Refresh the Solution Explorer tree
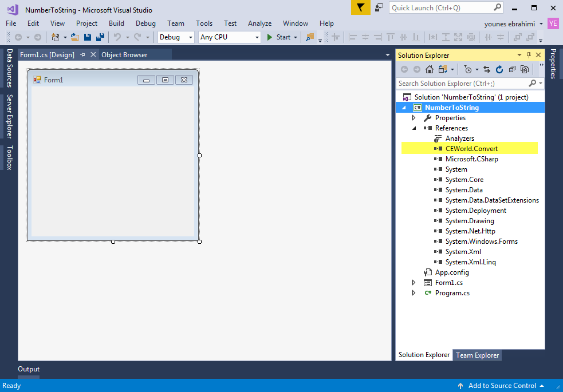The height and width of the screenshot is (392, 563). [499, 69]
